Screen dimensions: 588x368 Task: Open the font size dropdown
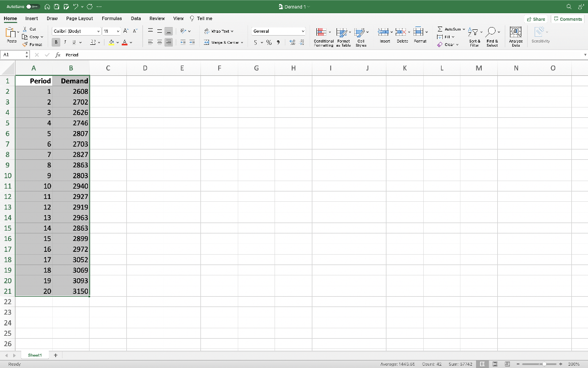113,30
